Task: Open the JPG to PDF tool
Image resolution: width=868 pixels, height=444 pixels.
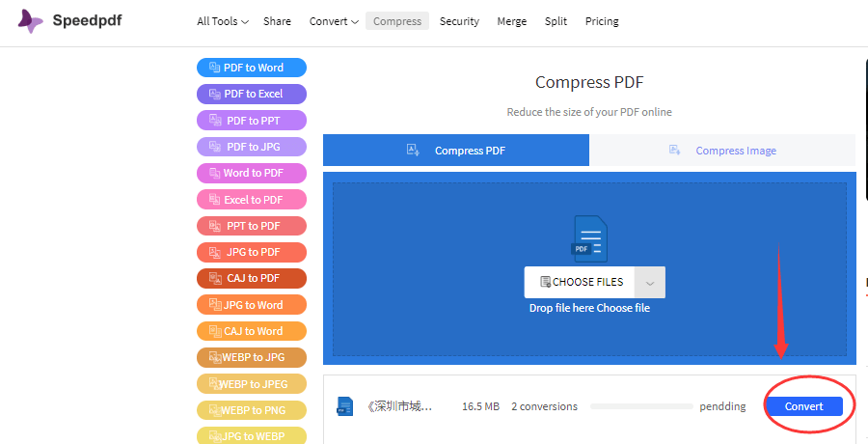Action: tap(252, 252)
